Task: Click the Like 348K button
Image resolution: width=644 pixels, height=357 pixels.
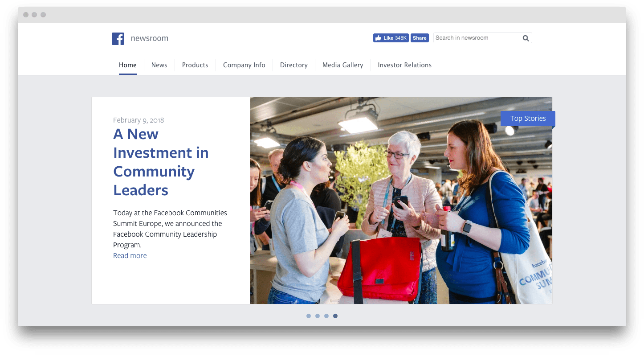Action: tap(391, 38)
